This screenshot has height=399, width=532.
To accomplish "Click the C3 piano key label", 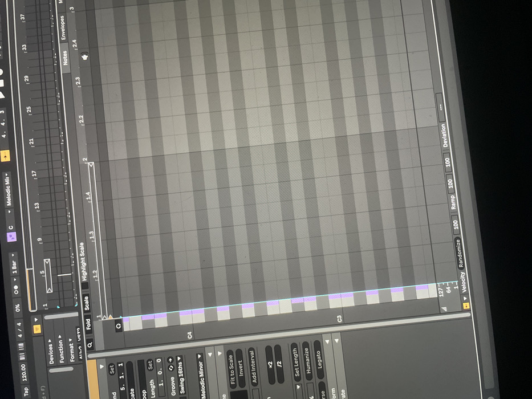I will pyautogui.click(x=340, y=319).
